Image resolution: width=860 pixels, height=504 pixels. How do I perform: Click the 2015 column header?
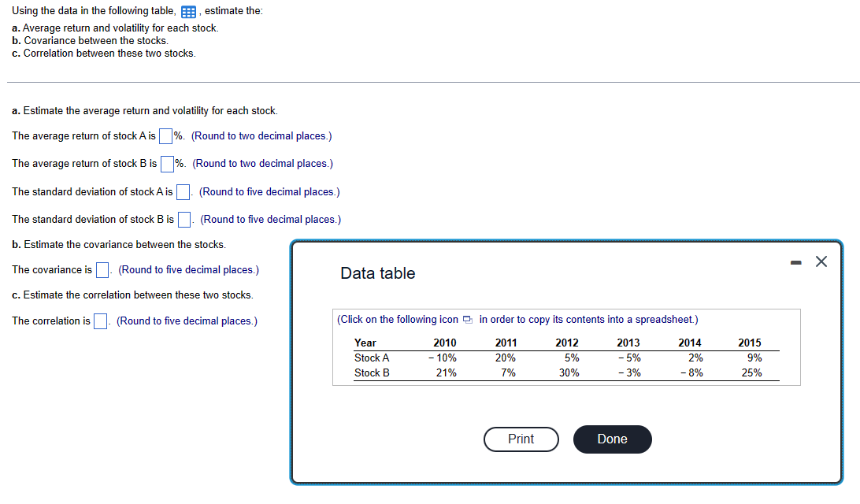[749, 343]
